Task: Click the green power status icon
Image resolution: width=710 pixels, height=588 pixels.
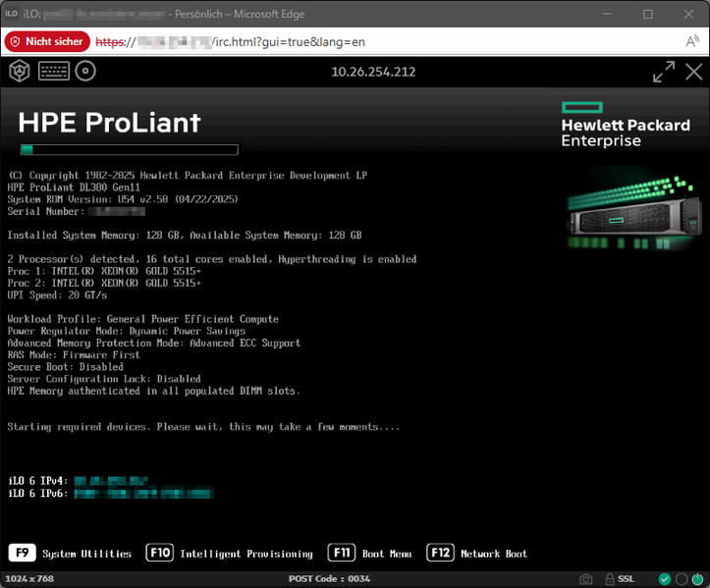Action: 698,579
